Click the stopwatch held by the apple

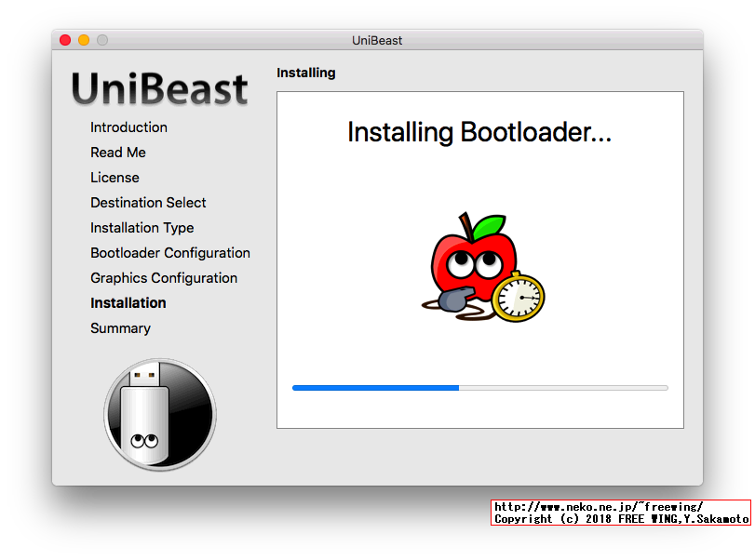(519, 295)
